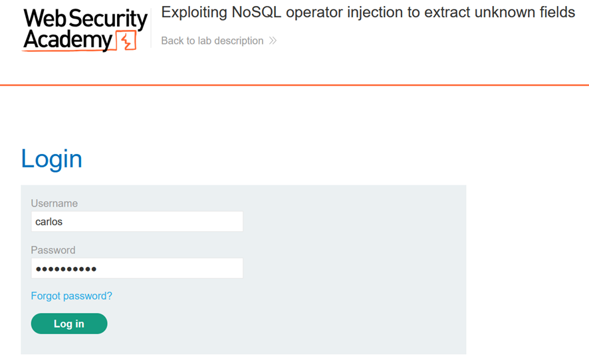Focus the Password input field
Screen dimensions: 589x364
[x=137, y=268]
